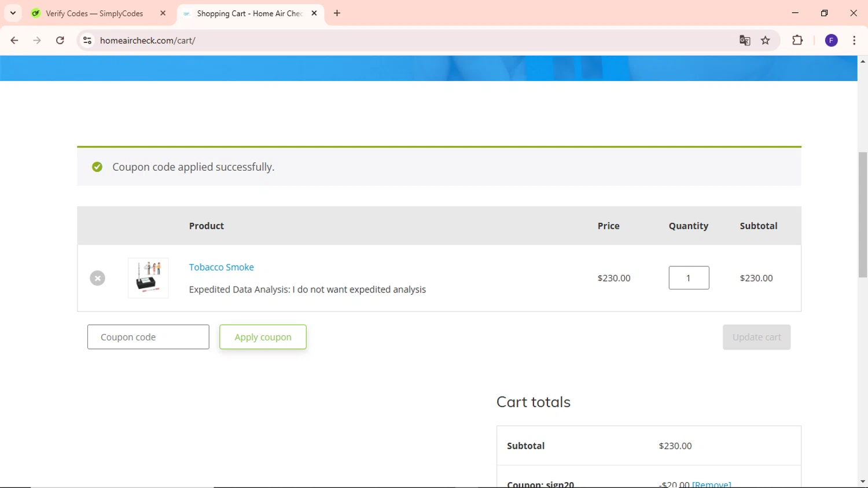Image resolution: width=868 pixels, height=488 pixels.
Task: Open the Chrome three-dot menu
Action: pos(854,41)
